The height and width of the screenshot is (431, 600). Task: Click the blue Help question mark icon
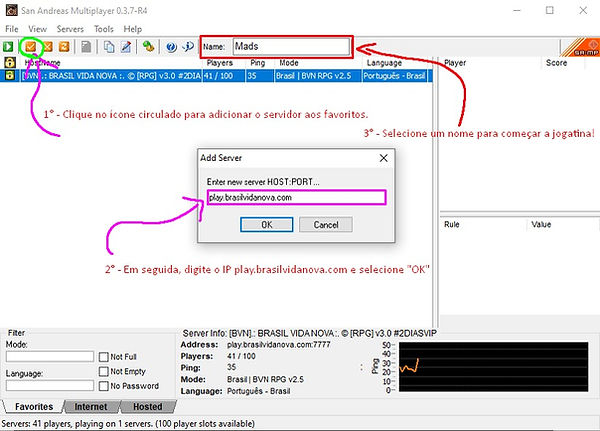171,47
